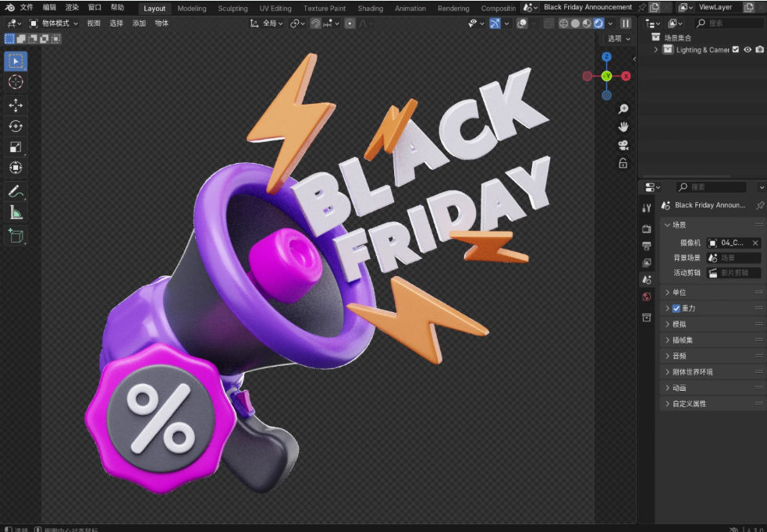Open the View Layer properties tab
The height and width of the screenshot is (532, 767).
point(647,263)
